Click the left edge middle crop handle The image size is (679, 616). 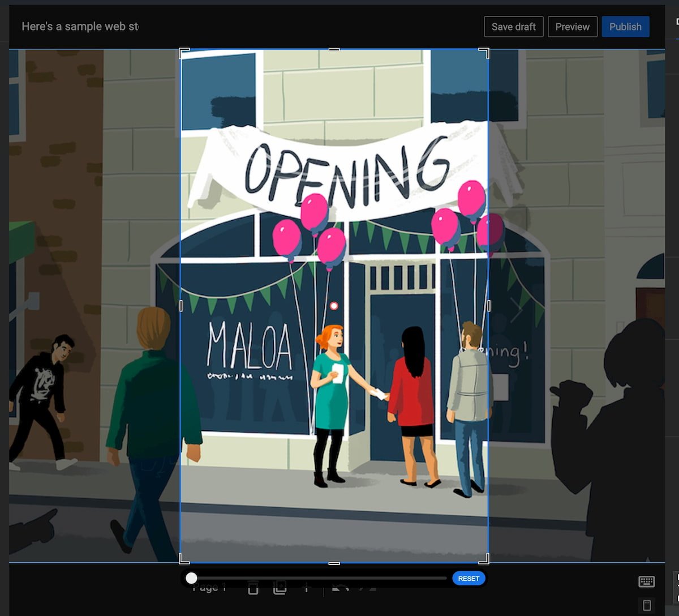click(x=181, y=306)
